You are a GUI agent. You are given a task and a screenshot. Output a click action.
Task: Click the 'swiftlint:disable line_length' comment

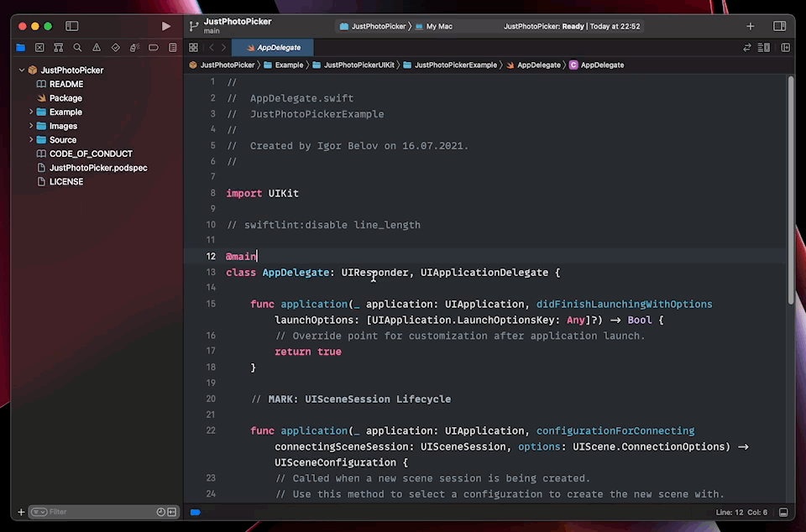coord(324,225)
